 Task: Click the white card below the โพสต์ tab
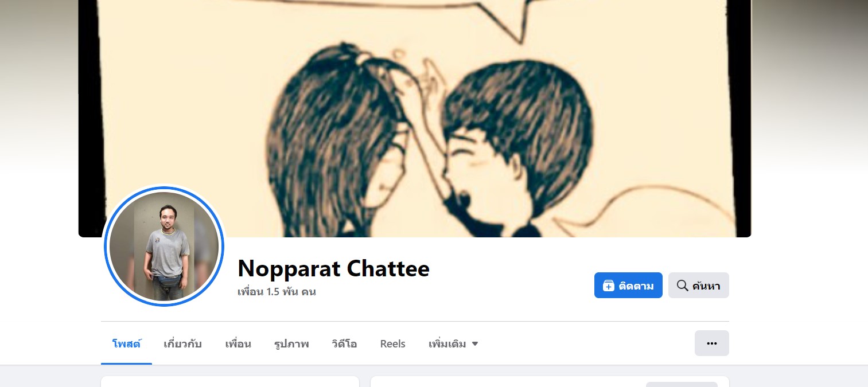coord(230,382)
